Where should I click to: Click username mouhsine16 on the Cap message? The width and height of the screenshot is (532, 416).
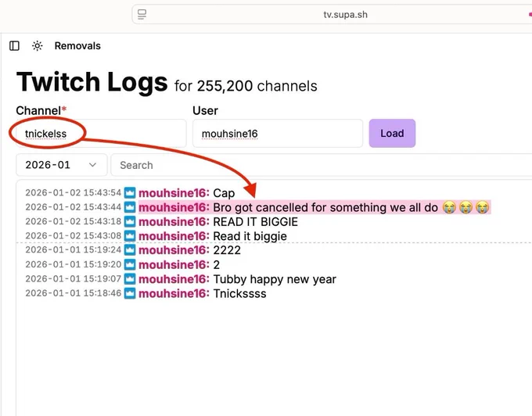point(174,193)
